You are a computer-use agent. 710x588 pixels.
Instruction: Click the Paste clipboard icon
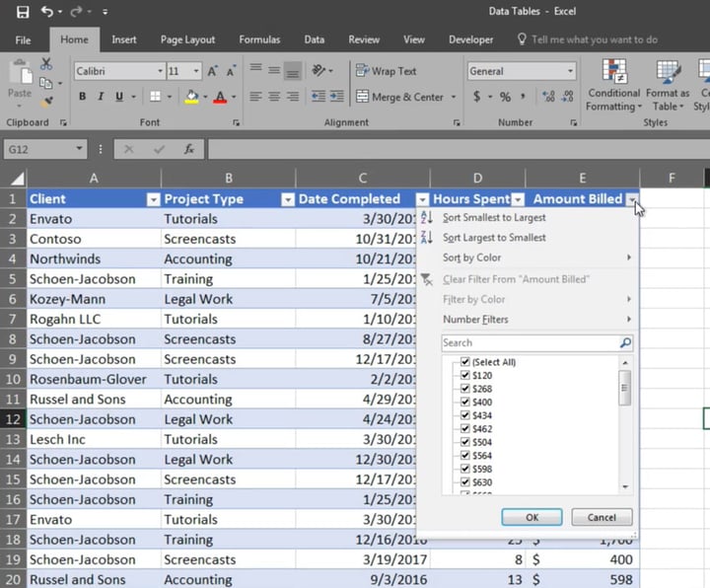pos(20,72)
